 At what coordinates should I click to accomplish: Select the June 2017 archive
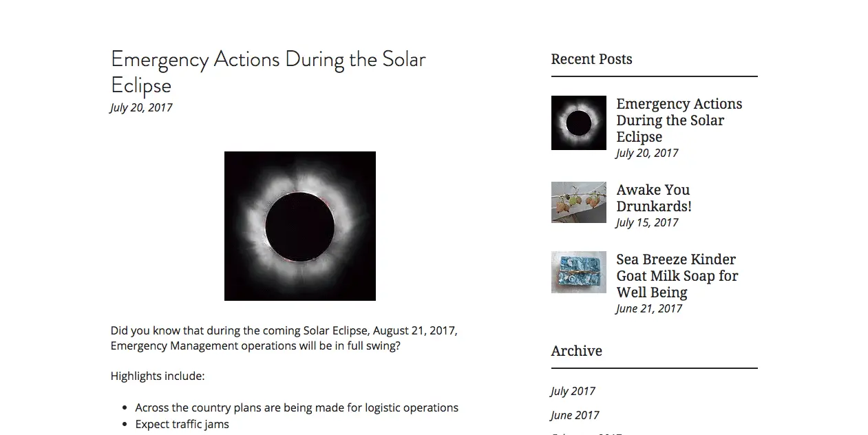coord(574,415)
